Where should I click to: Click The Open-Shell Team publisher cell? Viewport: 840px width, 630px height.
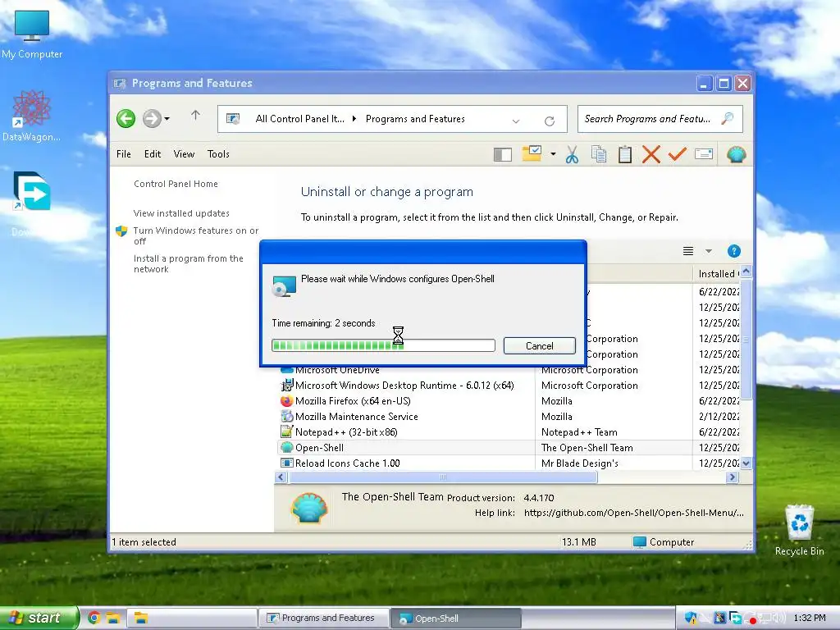coord(587,447)
